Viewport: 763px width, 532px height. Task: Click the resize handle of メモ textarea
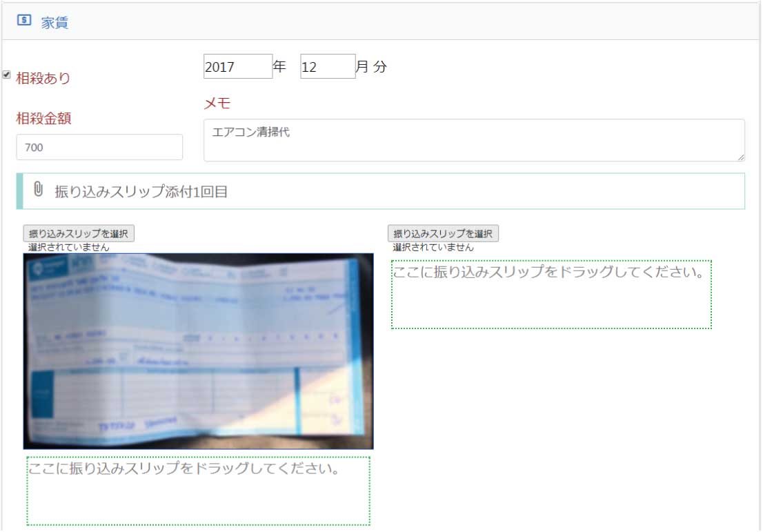[x=740, y=157]
